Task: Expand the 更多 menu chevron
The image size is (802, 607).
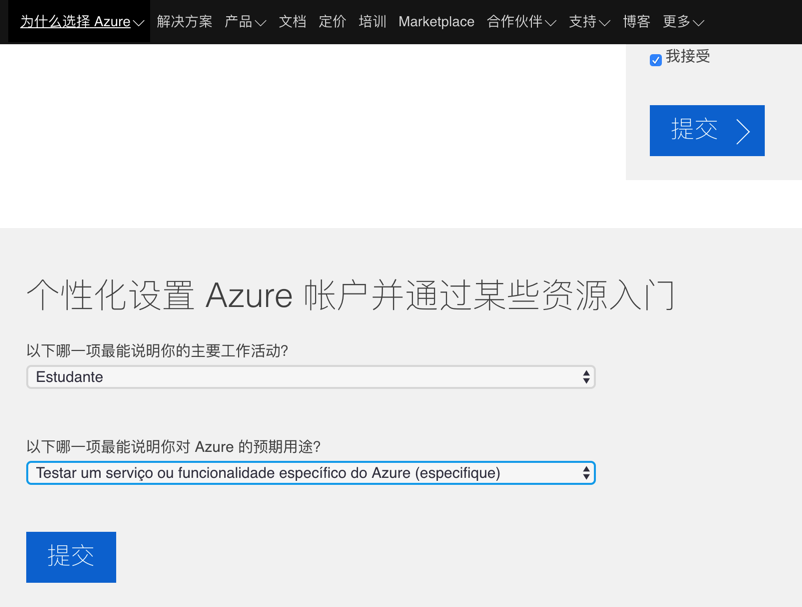Action: coord(698,23)
